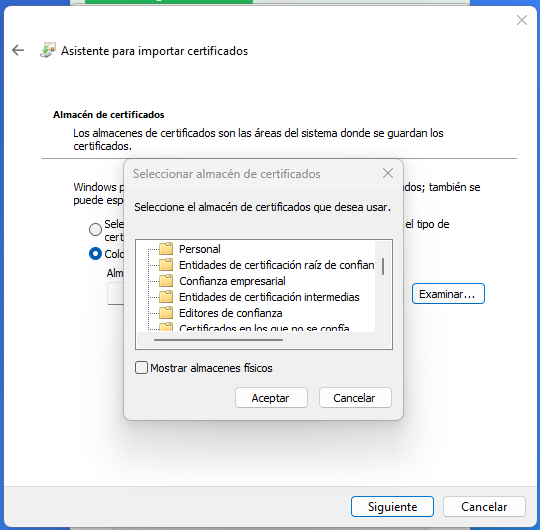Viewport: 540px width, 530px height.
Task: Click Siguiente to continue the wizard
Action: pos(392,507)
